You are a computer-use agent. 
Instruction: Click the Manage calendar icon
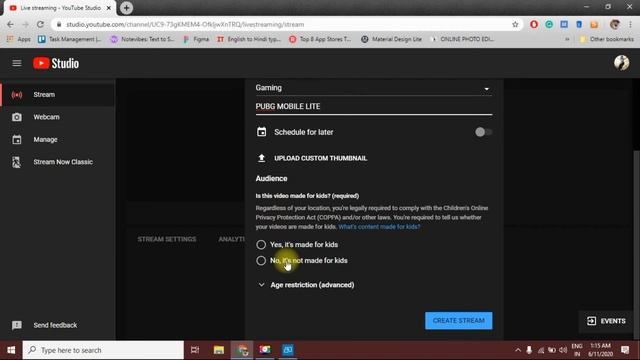[17, 140]
